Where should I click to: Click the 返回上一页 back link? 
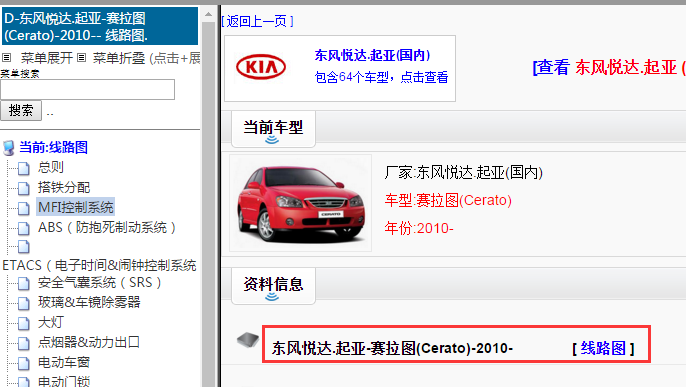(x=257, y=21)
